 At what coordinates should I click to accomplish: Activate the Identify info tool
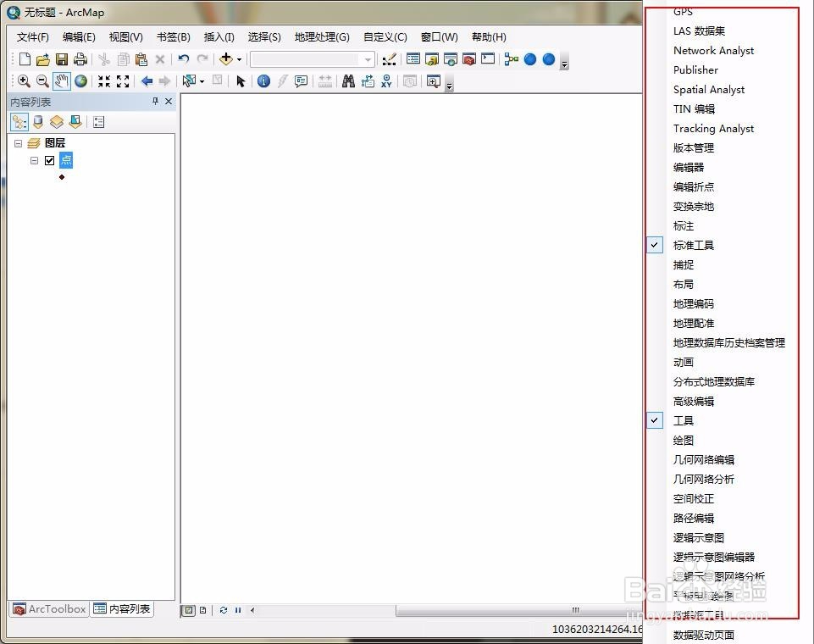(x=263, y=81)
